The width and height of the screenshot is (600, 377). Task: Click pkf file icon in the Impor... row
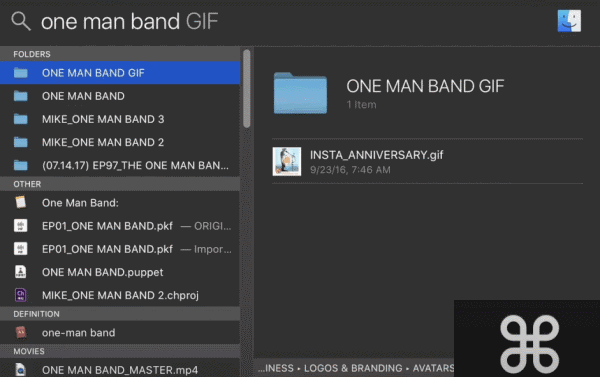(21, 249)
